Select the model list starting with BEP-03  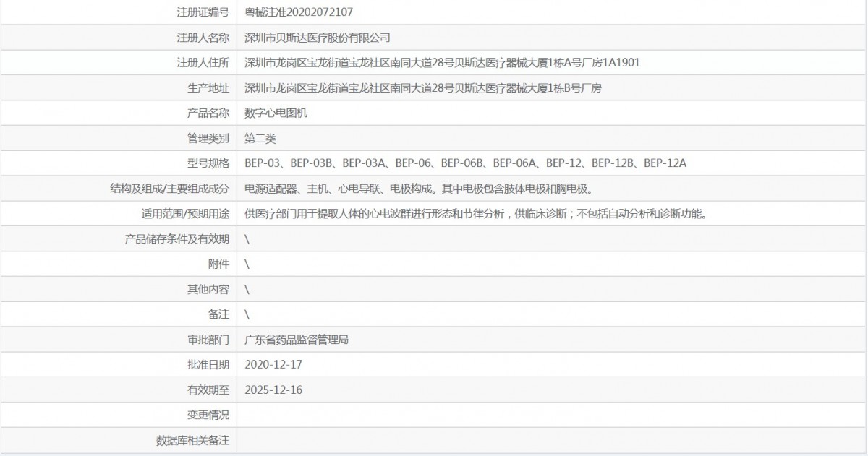[466, 163]
